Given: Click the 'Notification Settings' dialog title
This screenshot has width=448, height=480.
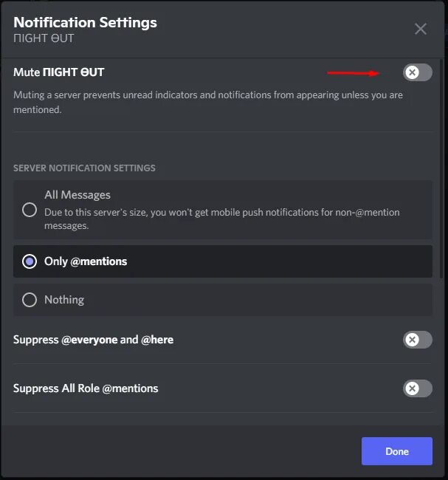Looking at the screenshot, I should pos(85,22).
